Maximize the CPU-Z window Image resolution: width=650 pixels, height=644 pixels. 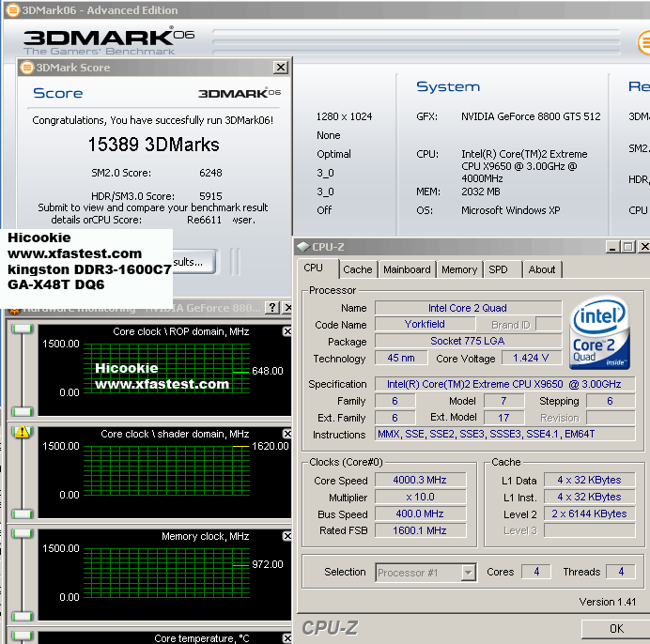pos(628,247)
